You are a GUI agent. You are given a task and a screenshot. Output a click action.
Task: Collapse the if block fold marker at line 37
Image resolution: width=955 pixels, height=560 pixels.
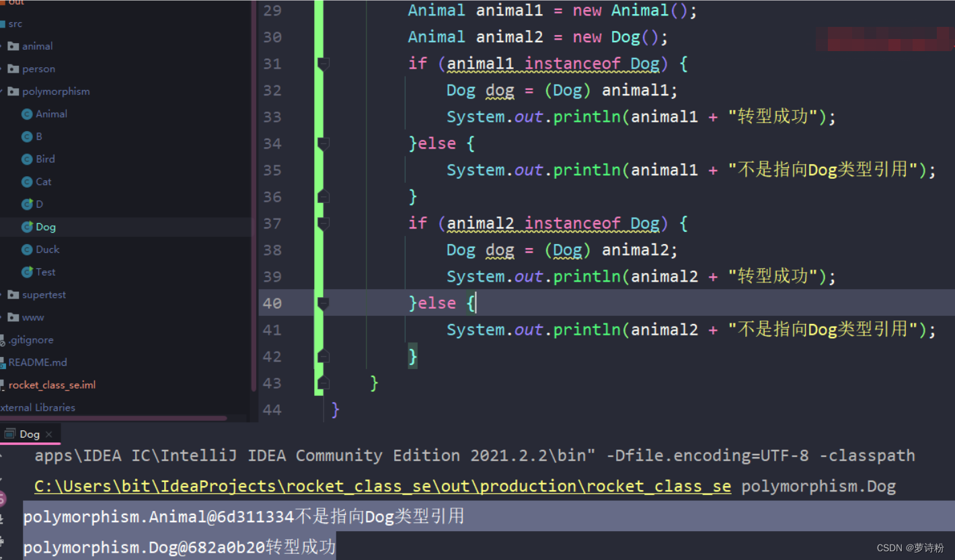click(x=323, y=223)
